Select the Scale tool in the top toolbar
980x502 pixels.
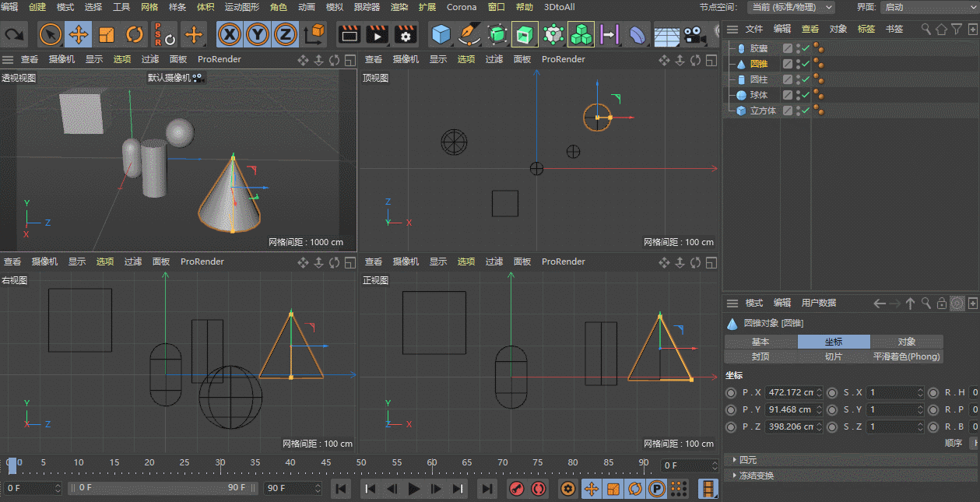coord(107,34)
